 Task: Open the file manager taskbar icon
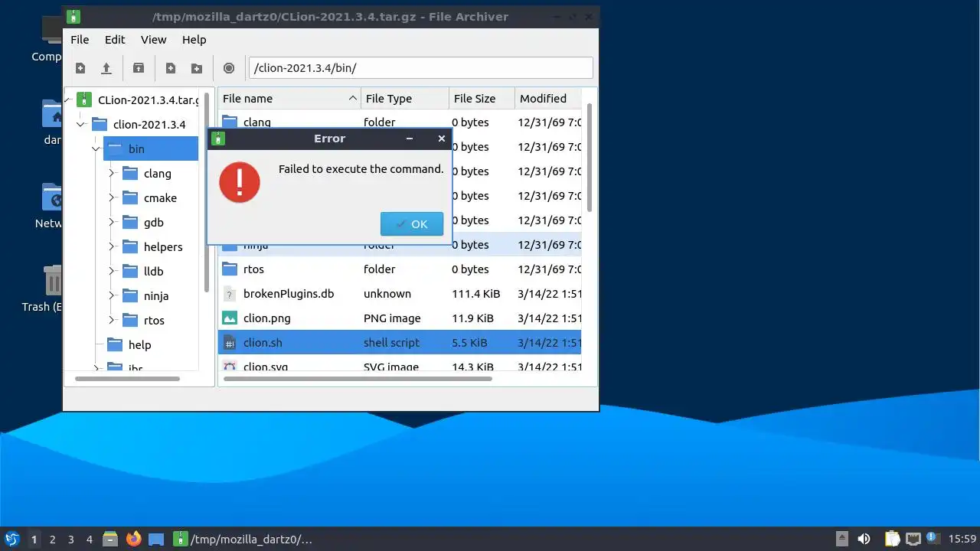point(110,539)
